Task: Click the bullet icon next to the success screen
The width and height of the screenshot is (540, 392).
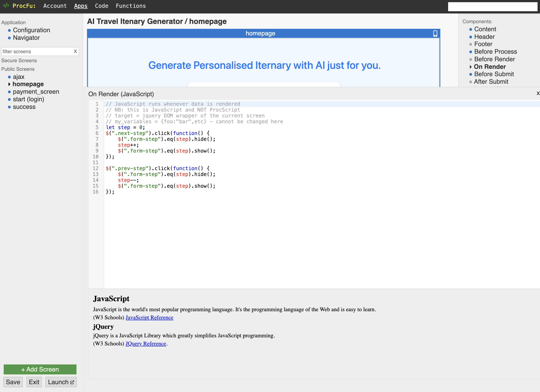Action: (9, 107)
